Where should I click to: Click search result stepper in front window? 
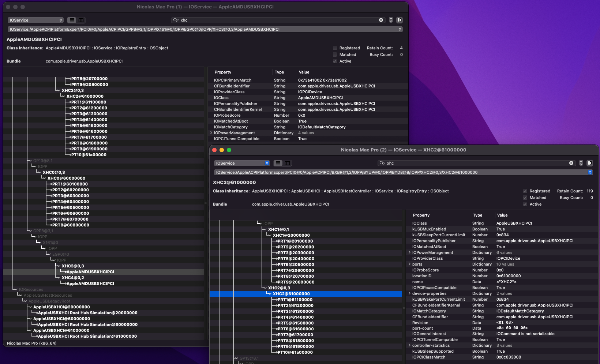(x=581, y=163)
